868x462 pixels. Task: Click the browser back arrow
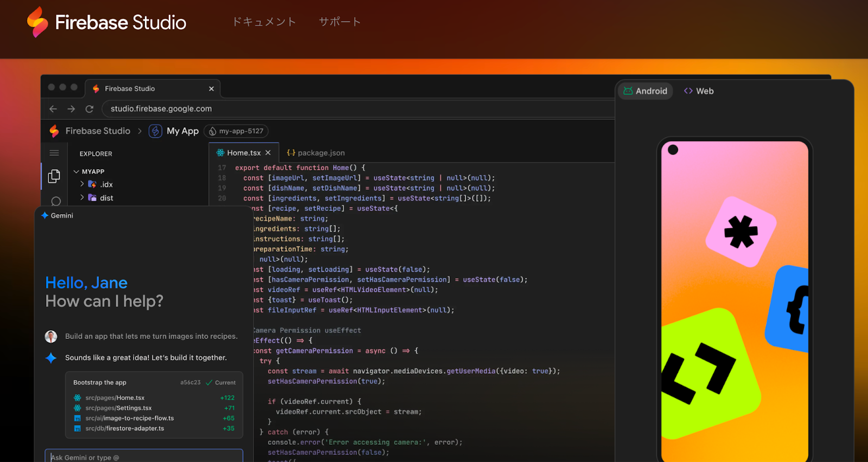(53, 108)
